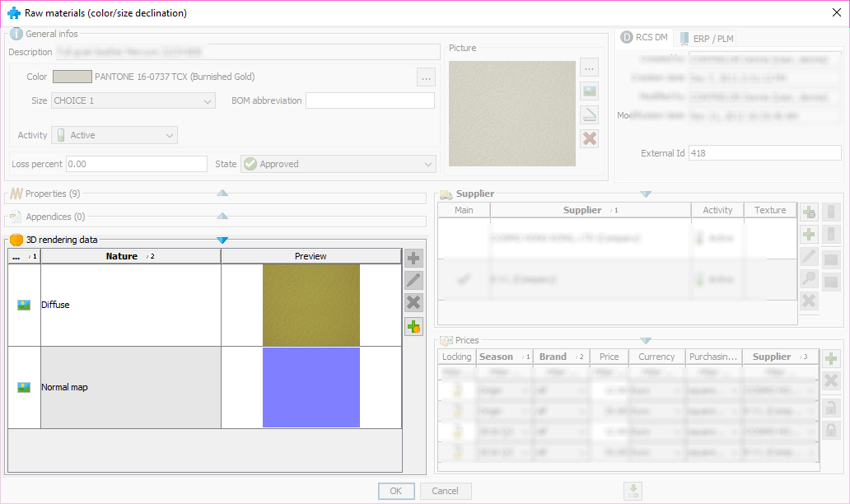Click the OK button
Viewport: 850px width, 504px height.
click(x=396, y=491)
